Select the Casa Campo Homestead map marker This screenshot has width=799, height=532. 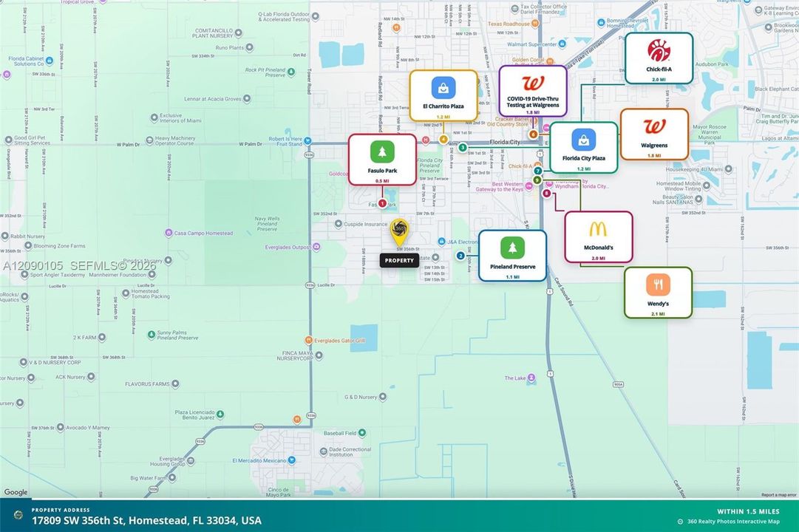point(169,233)
